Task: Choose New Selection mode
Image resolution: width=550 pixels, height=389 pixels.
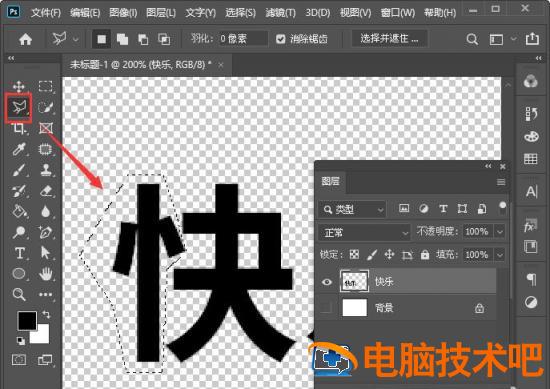Action: coord(102,39)
